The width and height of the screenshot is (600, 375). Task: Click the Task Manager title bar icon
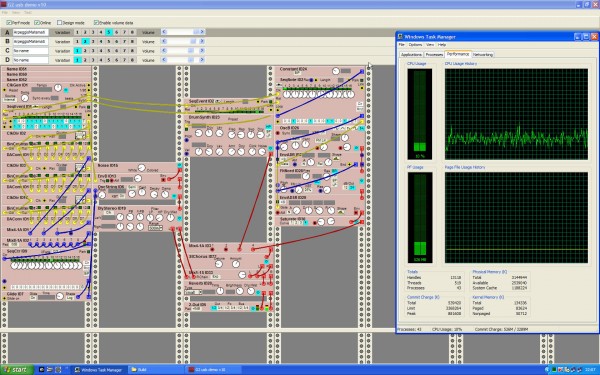tap(401, 37)
